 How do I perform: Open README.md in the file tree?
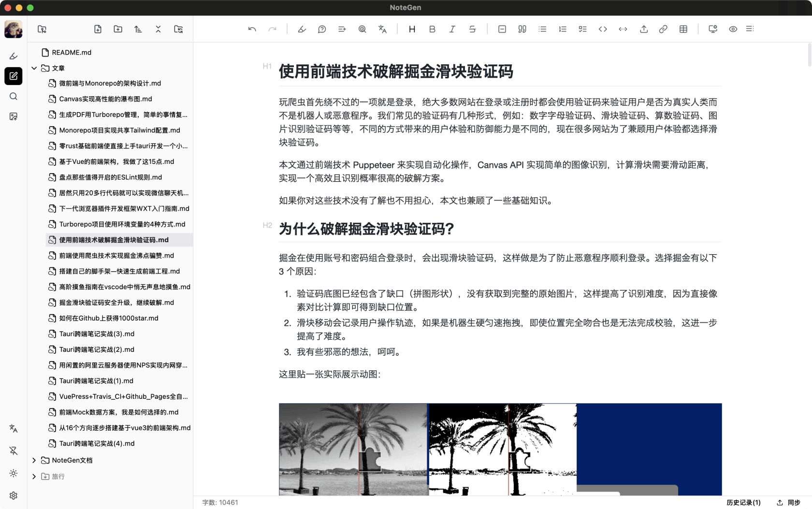coord(71,52)
